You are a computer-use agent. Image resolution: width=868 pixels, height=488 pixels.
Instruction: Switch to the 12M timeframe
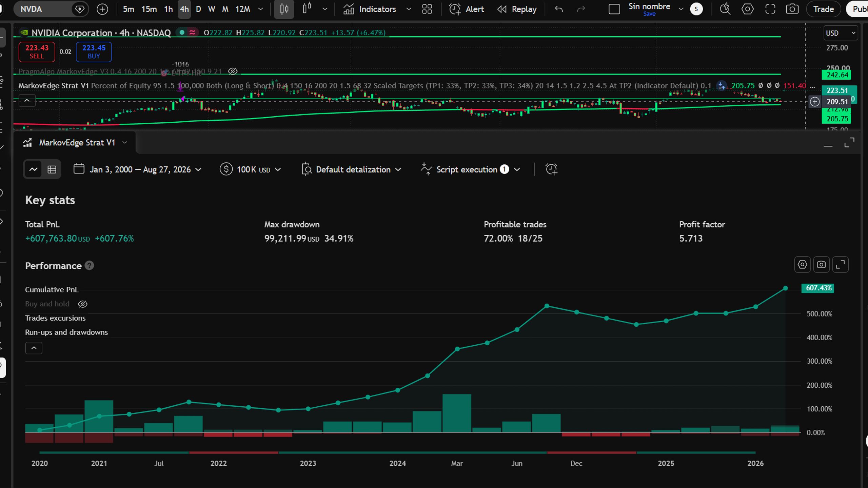[x=243, y=9]
